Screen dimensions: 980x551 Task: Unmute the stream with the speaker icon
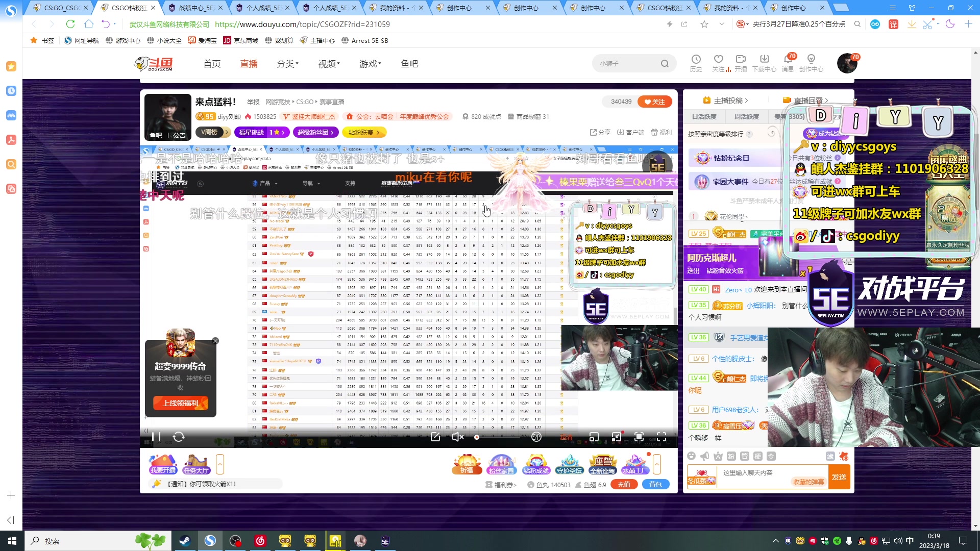click(458, 437)
